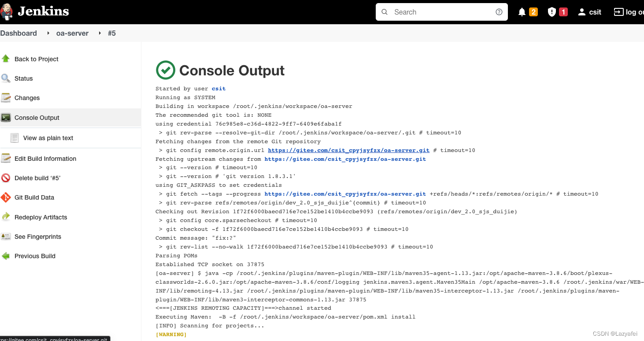The image size is (644, 341).
Task: Click the csit user link in console output
Action: [x=218, y=89]
